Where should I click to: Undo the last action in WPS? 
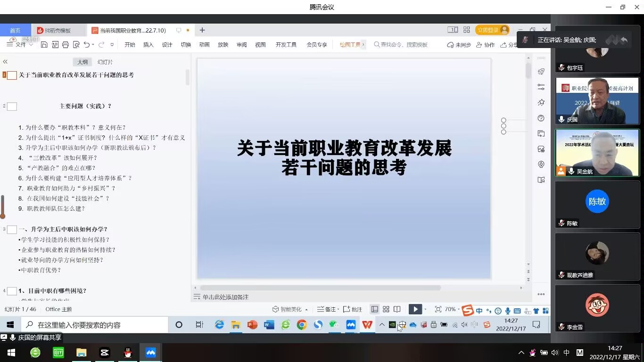(87, 45)
